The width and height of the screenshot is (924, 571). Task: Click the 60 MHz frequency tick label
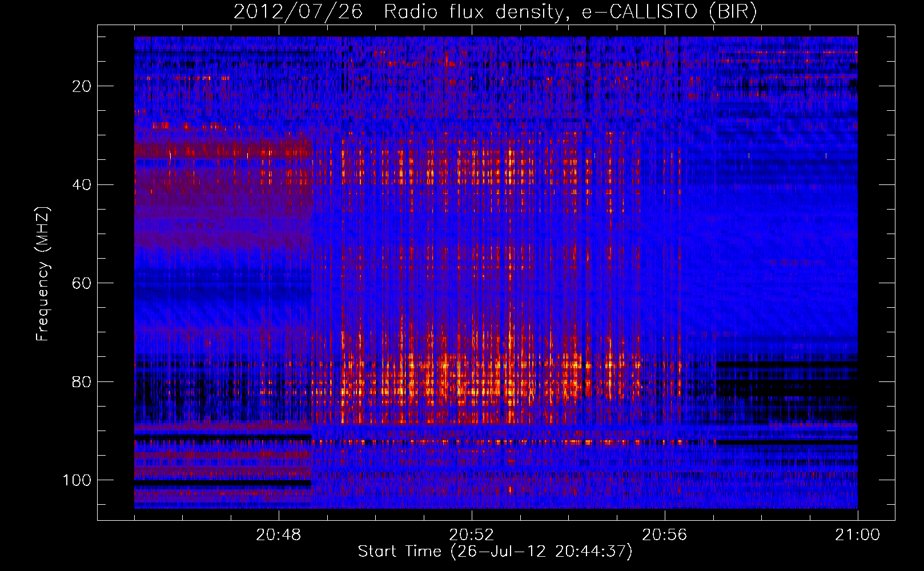[x=82, y=283]
